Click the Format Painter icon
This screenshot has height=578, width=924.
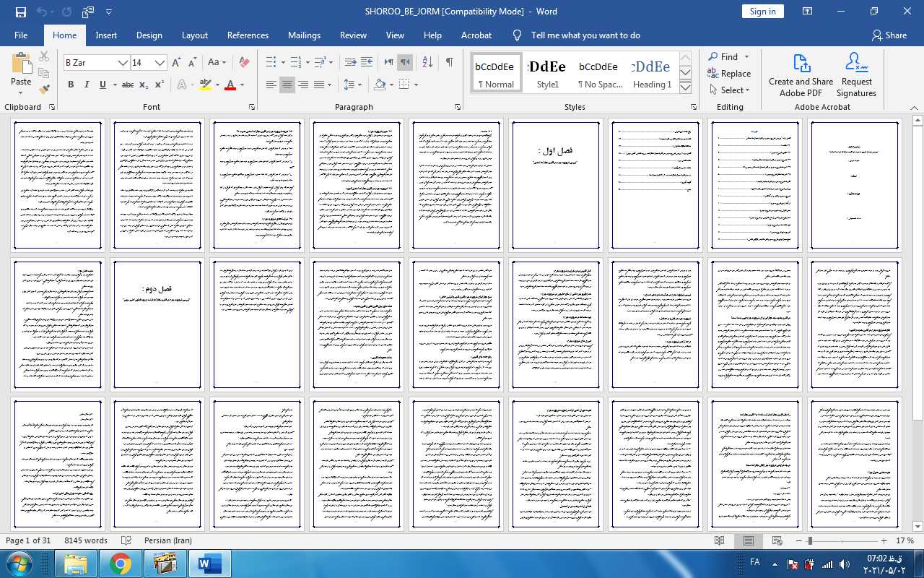44,90
